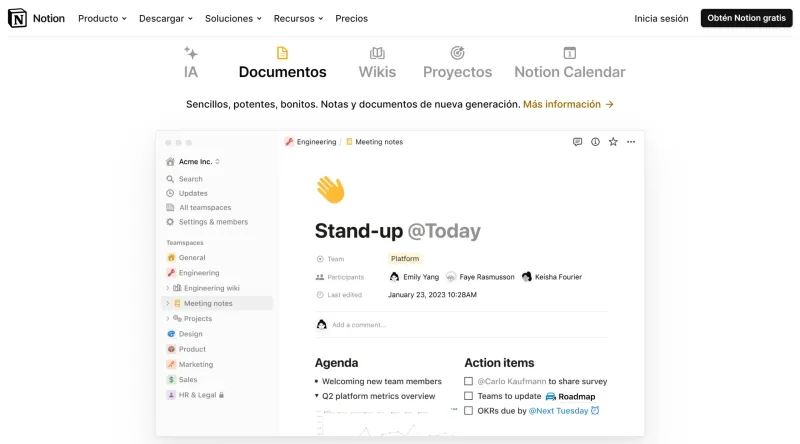
Task: Check the Teams to update Roadmap checkbox
Action: [468, 396]
